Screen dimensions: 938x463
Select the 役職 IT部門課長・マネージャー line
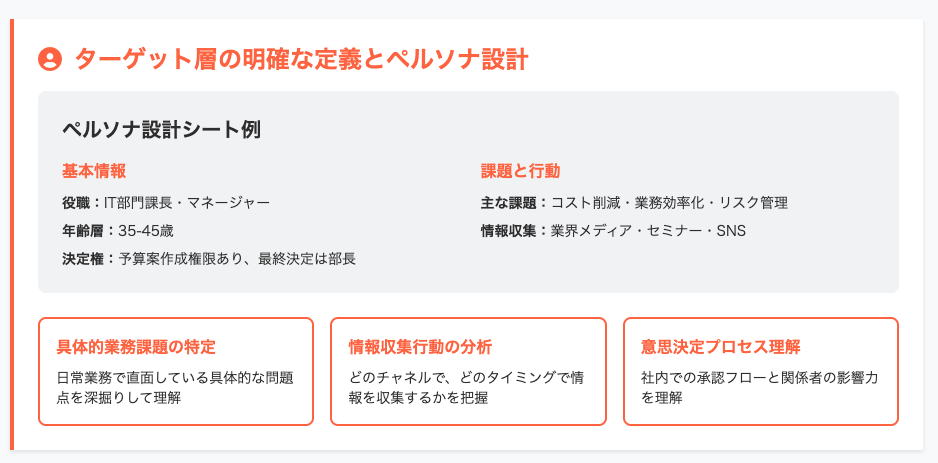coord(166,203)
